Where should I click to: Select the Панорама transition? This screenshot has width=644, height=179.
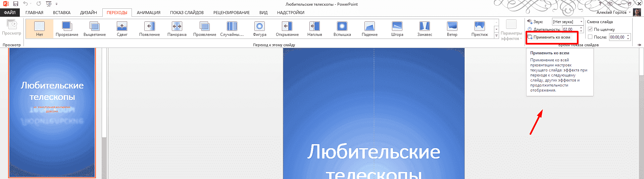point(177,28)
